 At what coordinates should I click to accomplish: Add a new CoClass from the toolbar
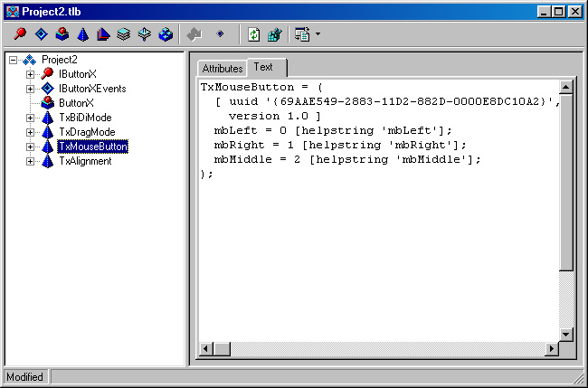tap(62, 34)
